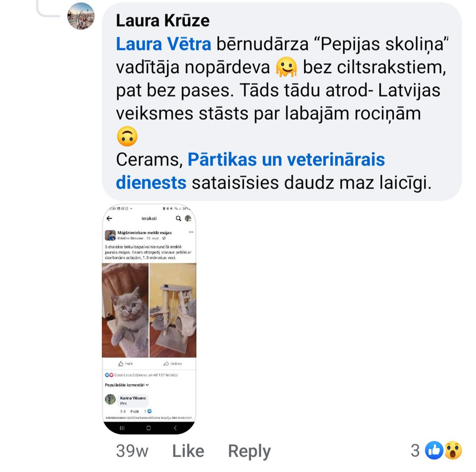This screenshot has height=472, width=476.
Task: Tap the Patīk thumbs-up button
Action: click(x=125, y=363)
